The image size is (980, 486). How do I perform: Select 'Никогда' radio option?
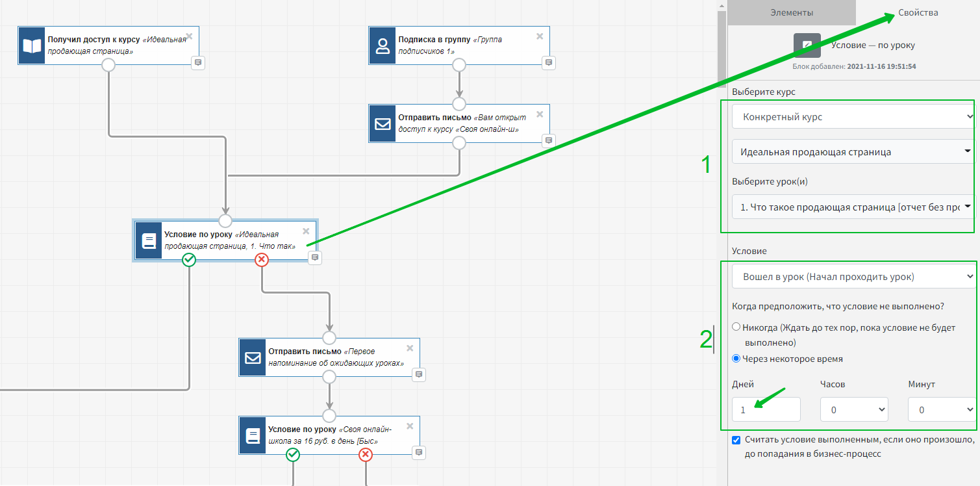(736, 327)
